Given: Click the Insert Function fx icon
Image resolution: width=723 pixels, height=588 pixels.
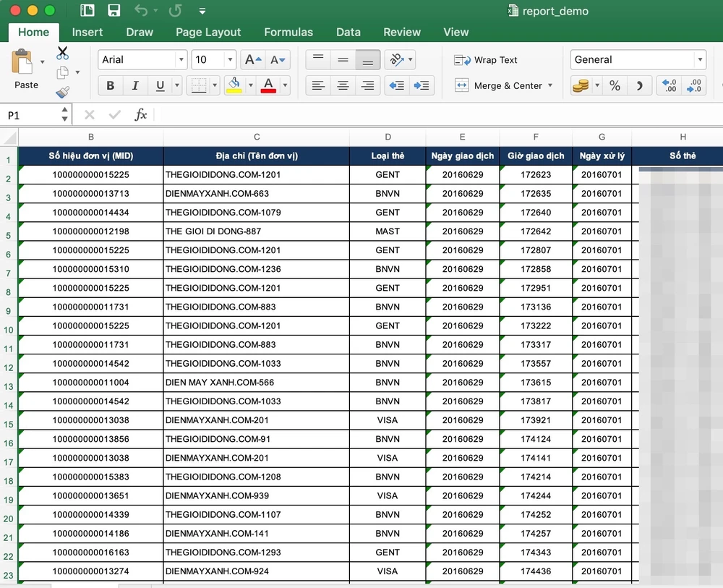Looking at the screenshot, I should coord(141,114).
